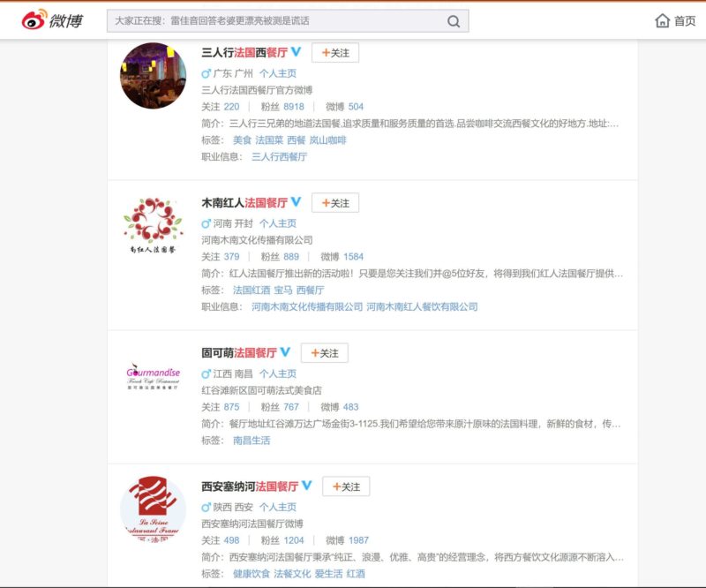
Task: Open the 微博 count 483
Action: click(x=350, y=407)
